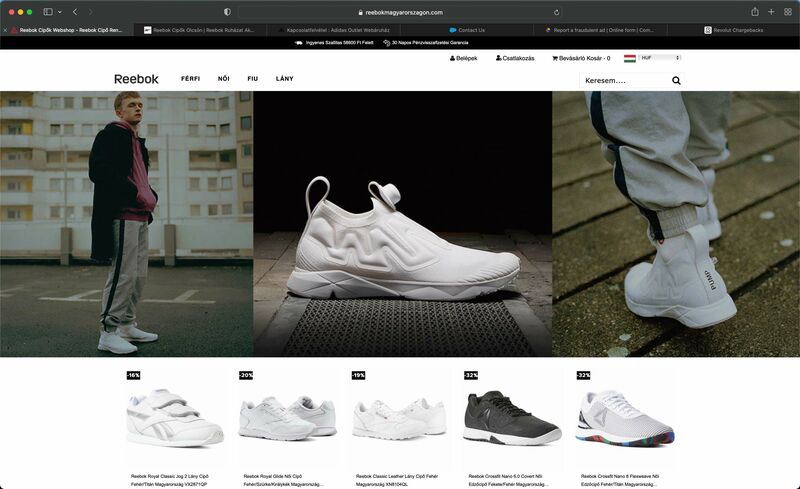Screen dimensions: 800x489
Task: Click the Hungarian flag icon
Action: tap(630, 58)
